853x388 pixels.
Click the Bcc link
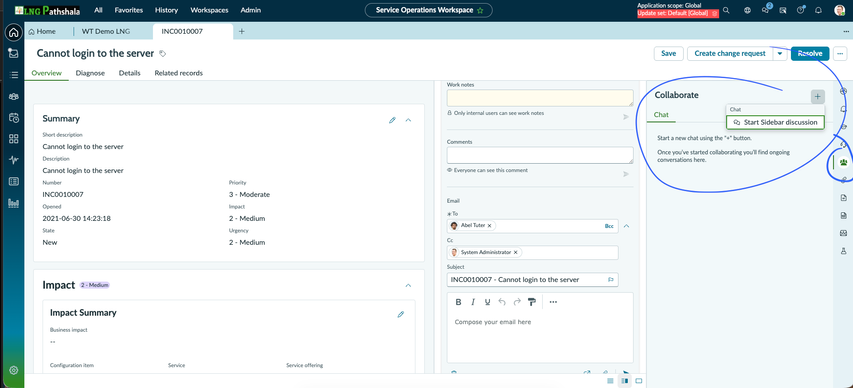609,226
